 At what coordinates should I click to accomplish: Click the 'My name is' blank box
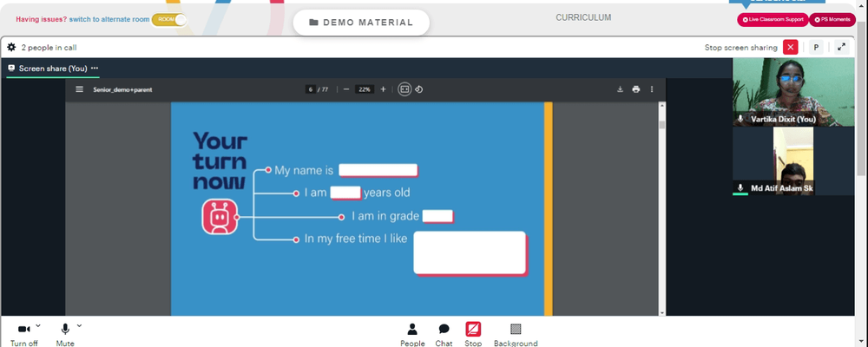[378, 170]
